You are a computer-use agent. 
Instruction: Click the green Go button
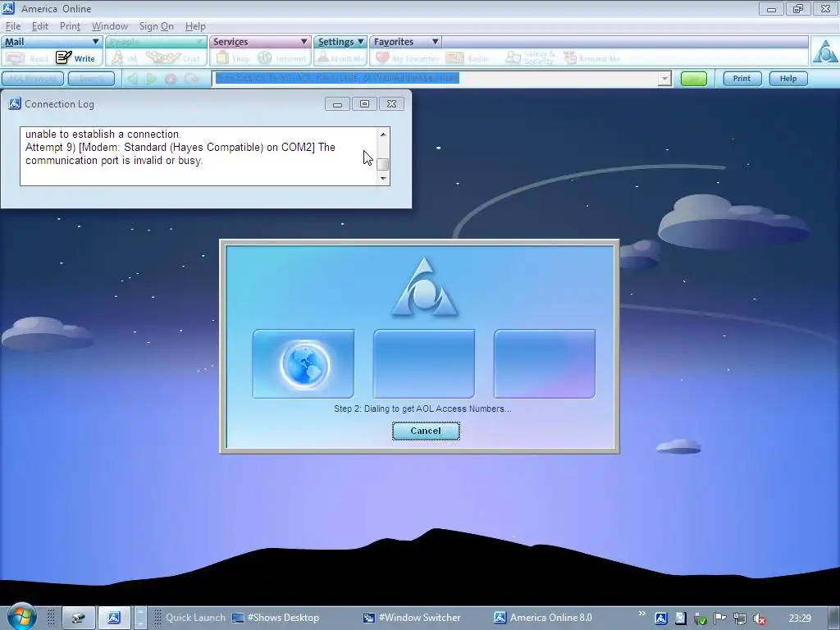tap(693, 79)
